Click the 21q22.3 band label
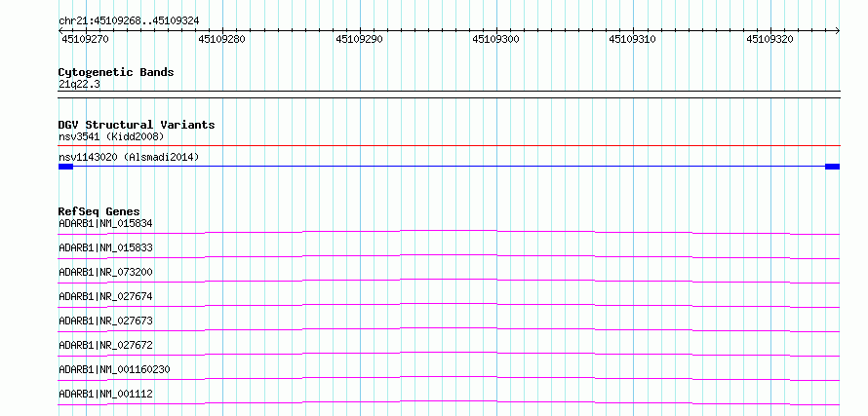Viewport: 868px width, 416px height. point(79,85)
